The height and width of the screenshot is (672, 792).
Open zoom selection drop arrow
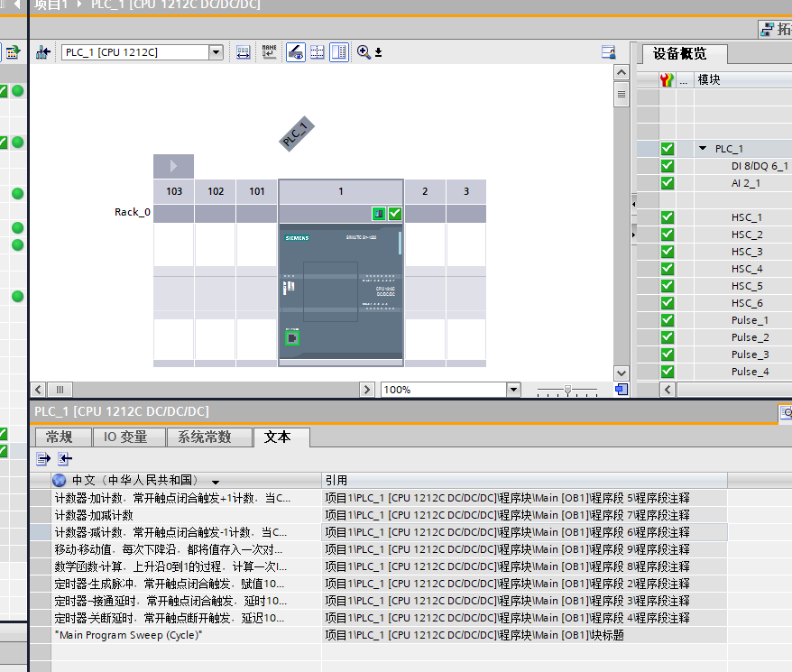tap(378, 52)
